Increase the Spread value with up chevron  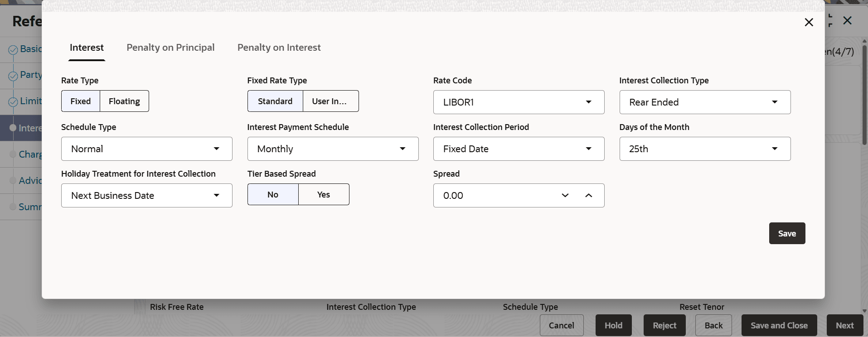[589, 195]
